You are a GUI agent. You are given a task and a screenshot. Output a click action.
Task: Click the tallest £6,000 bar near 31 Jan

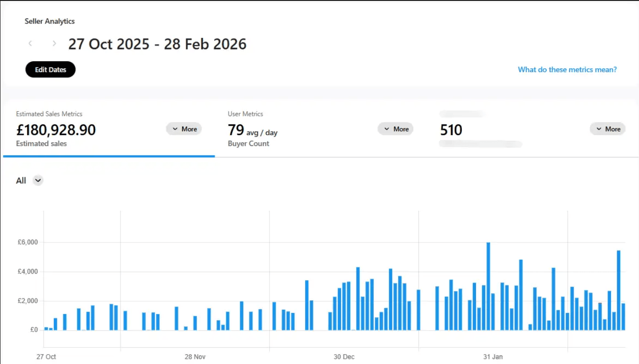coord(488,286)
